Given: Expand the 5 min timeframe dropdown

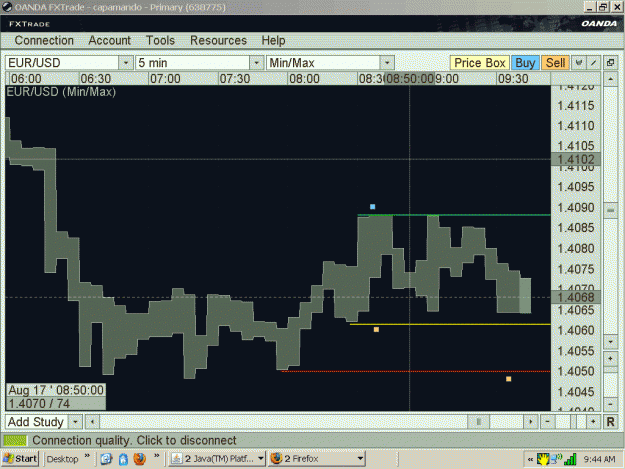Looking at the screenshot, I should (256, 63).
